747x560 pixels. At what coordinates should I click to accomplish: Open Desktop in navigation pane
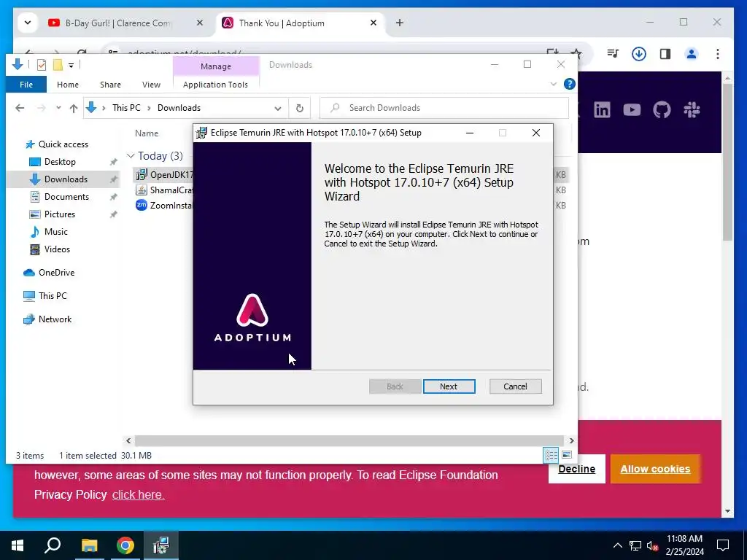tap(60, 162)
